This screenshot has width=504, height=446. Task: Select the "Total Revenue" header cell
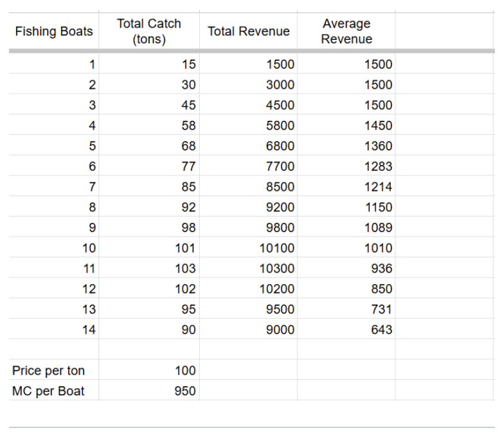(248, 31)
